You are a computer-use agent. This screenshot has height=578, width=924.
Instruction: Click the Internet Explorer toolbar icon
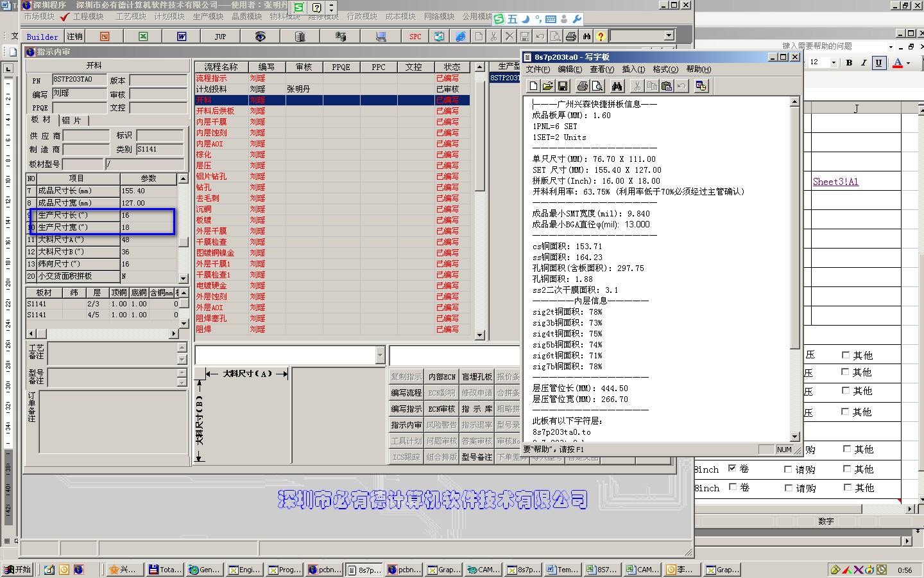coord(461,37)
